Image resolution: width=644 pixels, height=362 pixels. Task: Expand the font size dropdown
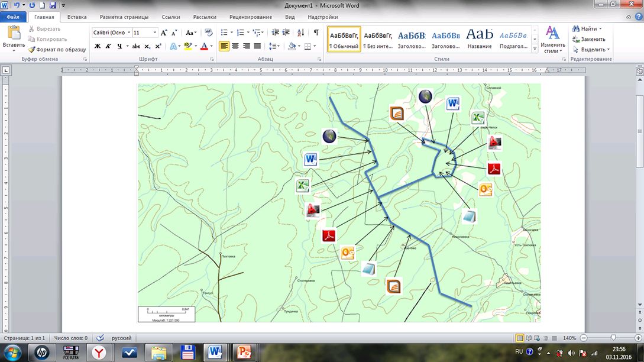(x=155, y=33)
